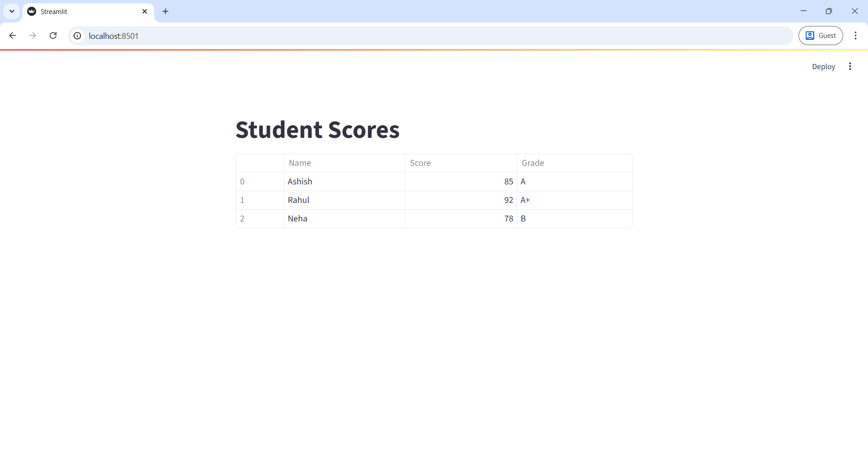Select Rahul's score cell 92
Image resolution: width=868 pixels, height=461 pixels.
click(460, 200)
